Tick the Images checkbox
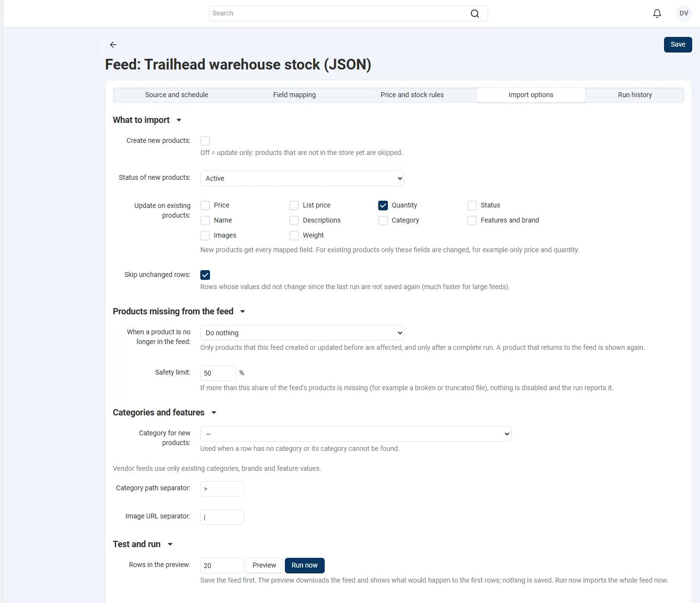 pyautogui.click(x=205, y=236)
